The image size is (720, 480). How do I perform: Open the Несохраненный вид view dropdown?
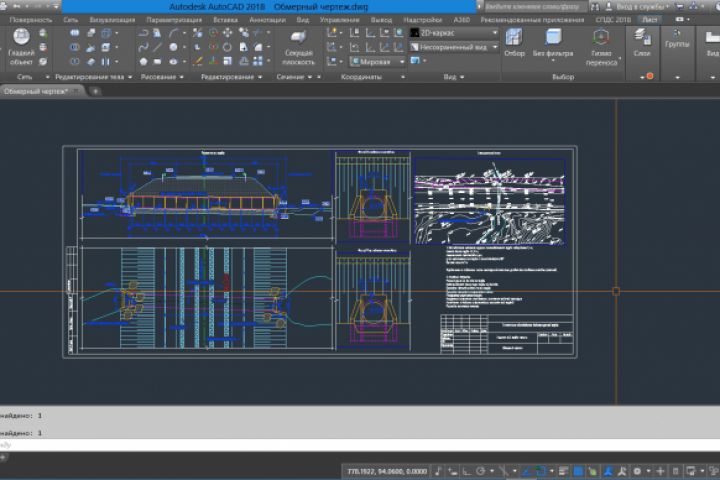454,47
